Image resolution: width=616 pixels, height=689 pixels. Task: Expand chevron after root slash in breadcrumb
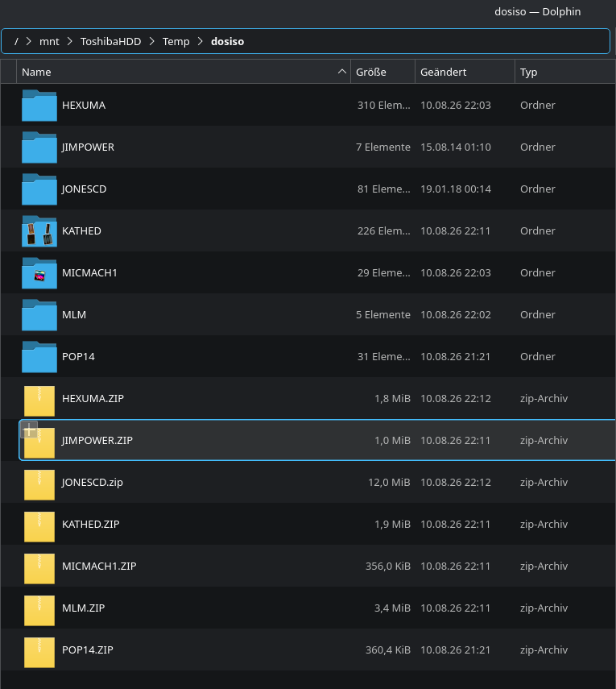tap(29, 41)
